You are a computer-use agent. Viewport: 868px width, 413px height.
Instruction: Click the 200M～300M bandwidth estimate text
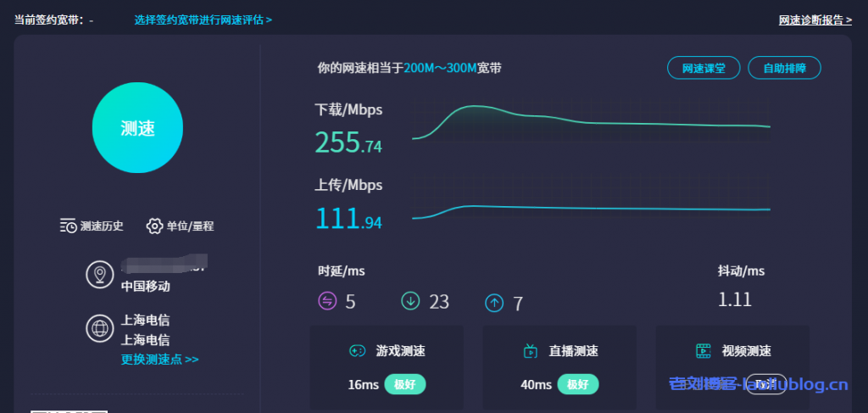440,68
